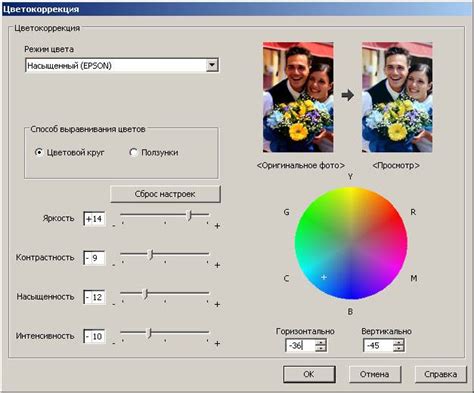
Task: Increase Горизонтально with up spinner arrow
Action: (321, 342)
